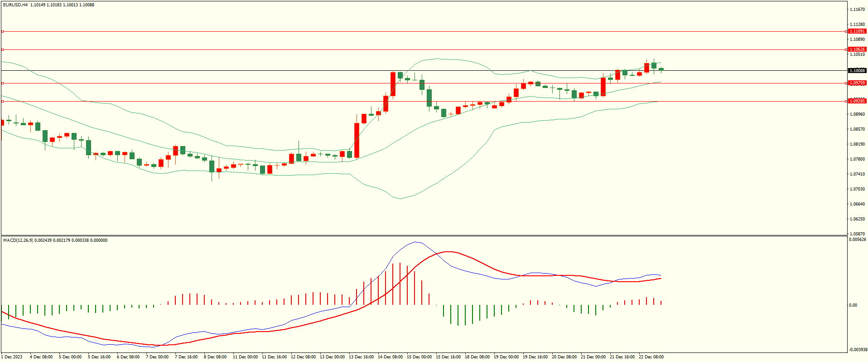
Task: Click the 4 Dec 08:00 time label
Action: click(41, 357)
